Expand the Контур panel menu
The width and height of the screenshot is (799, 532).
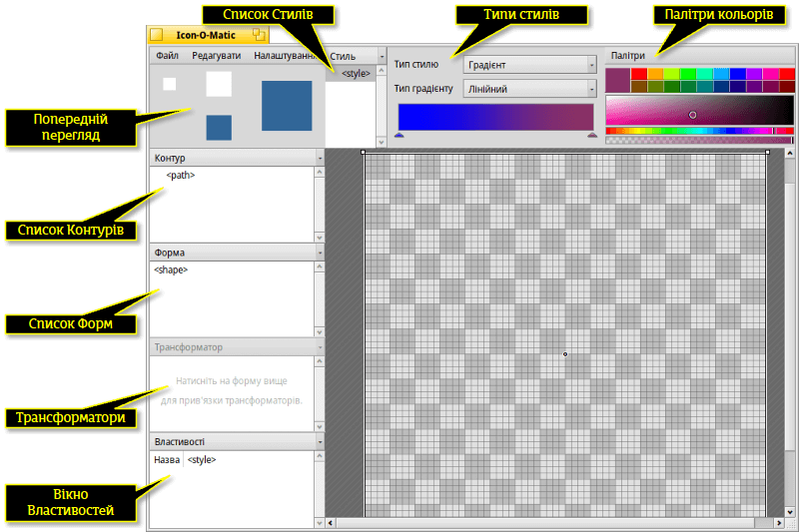tap(320, 159)
